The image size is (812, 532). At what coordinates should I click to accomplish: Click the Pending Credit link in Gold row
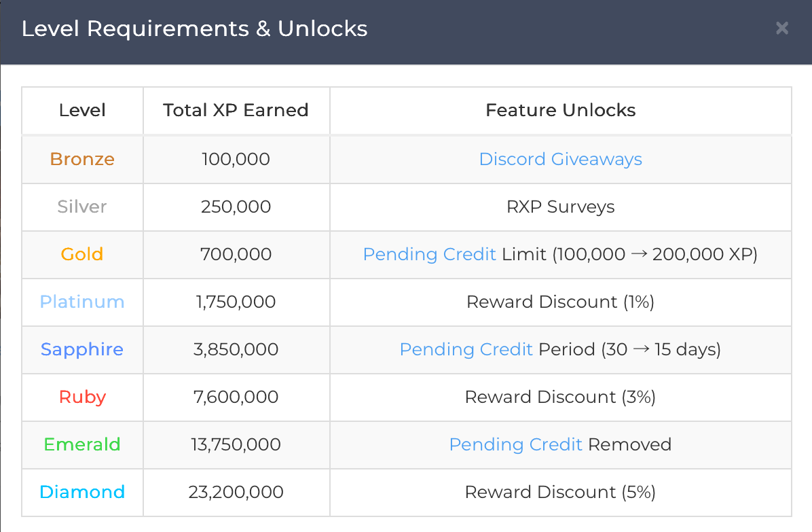pyautogui.click(x=429, y=254)
